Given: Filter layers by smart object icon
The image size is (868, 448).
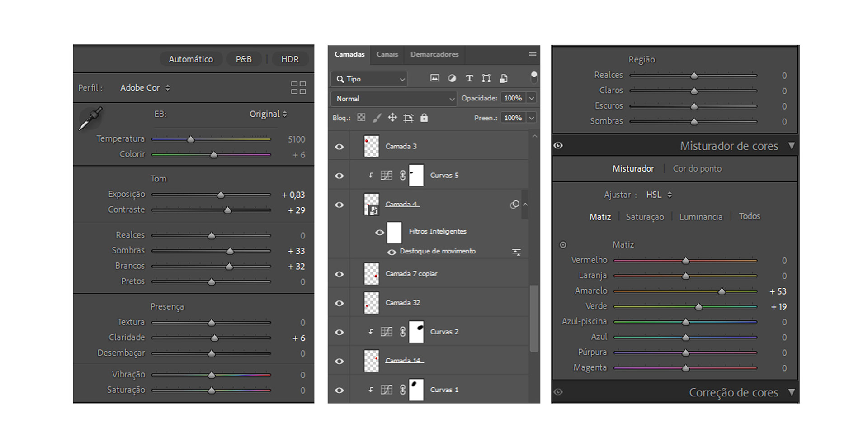Looking at the screenshot, I should click(504, 78).
